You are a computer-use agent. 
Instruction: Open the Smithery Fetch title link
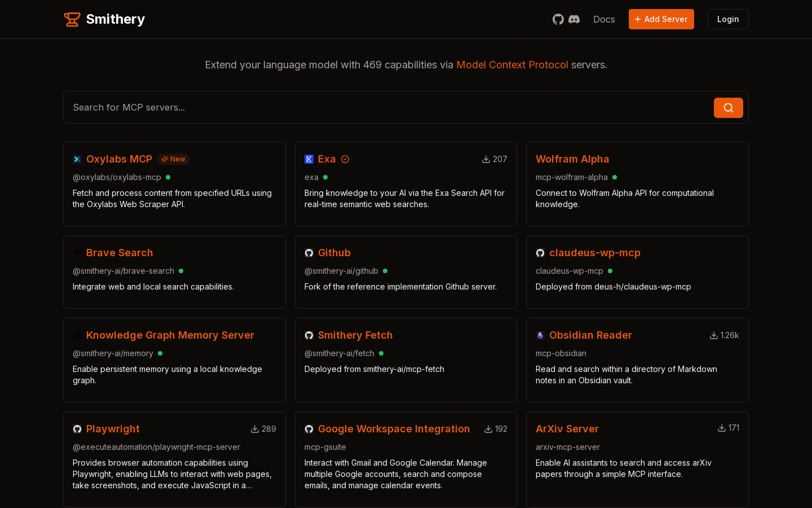[355, 335]
